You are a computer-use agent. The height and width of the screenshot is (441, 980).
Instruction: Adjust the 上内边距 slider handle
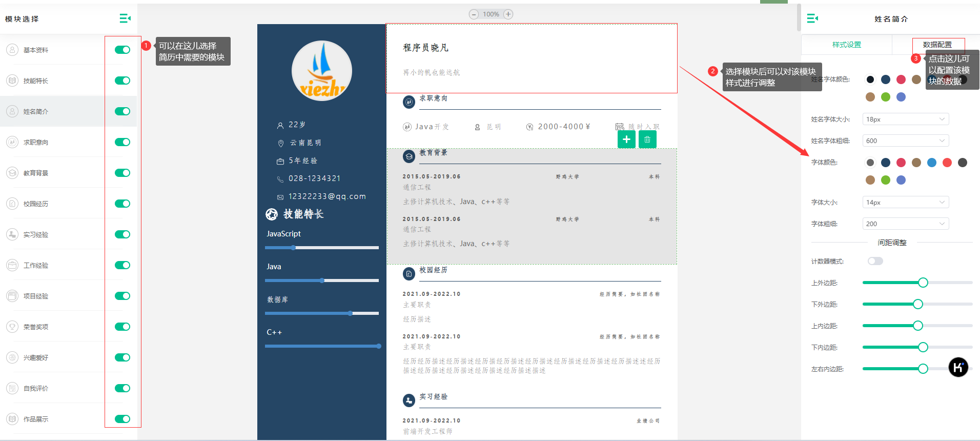pos(918,326)
